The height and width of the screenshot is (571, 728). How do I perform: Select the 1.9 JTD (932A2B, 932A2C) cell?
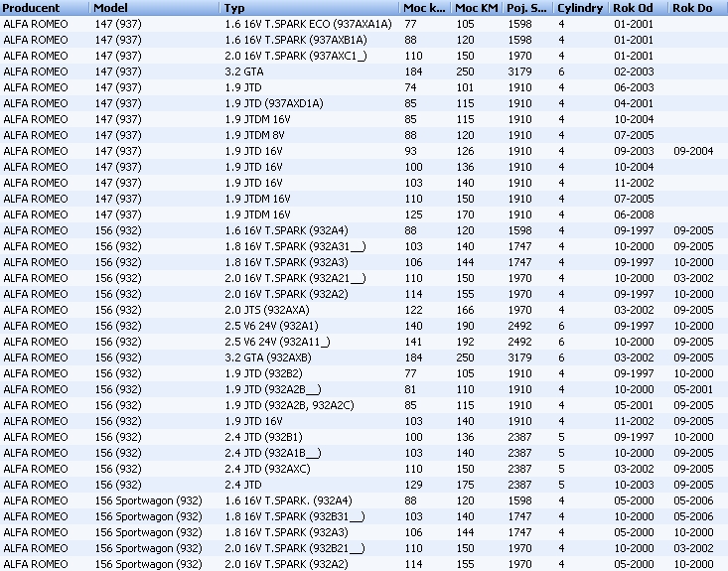coord(289,405)
